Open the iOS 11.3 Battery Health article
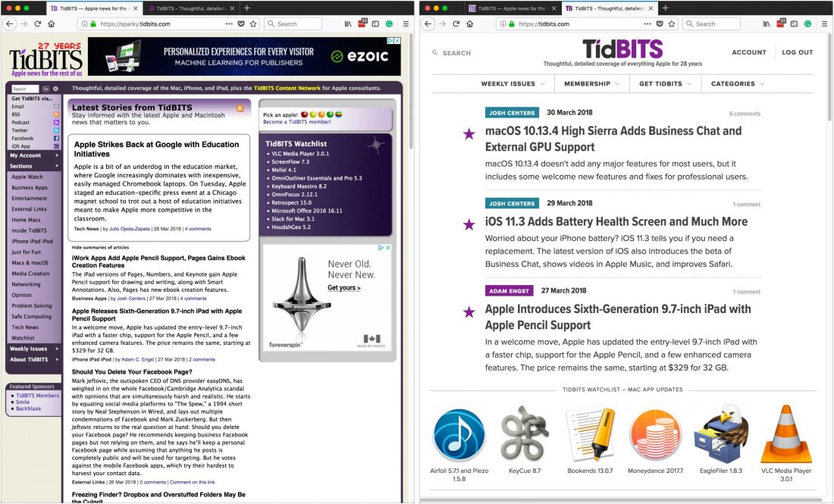Screen dimensions: 834x504 [616, 222]
